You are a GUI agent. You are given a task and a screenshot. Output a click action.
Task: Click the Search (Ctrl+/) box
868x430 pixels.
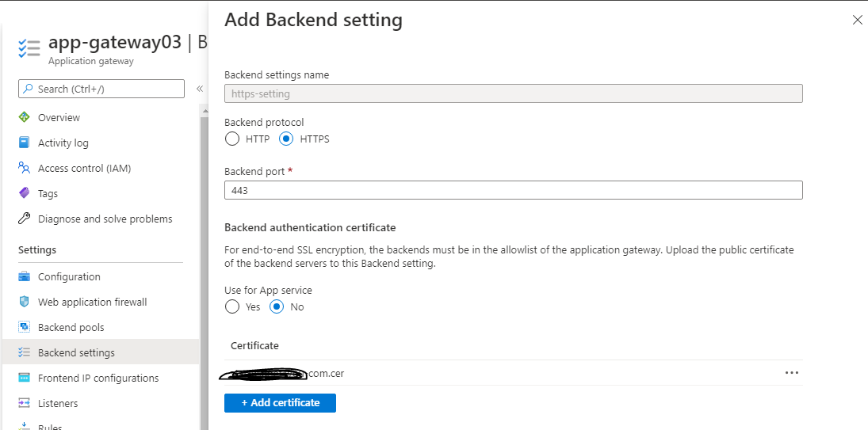coord(101,89)
